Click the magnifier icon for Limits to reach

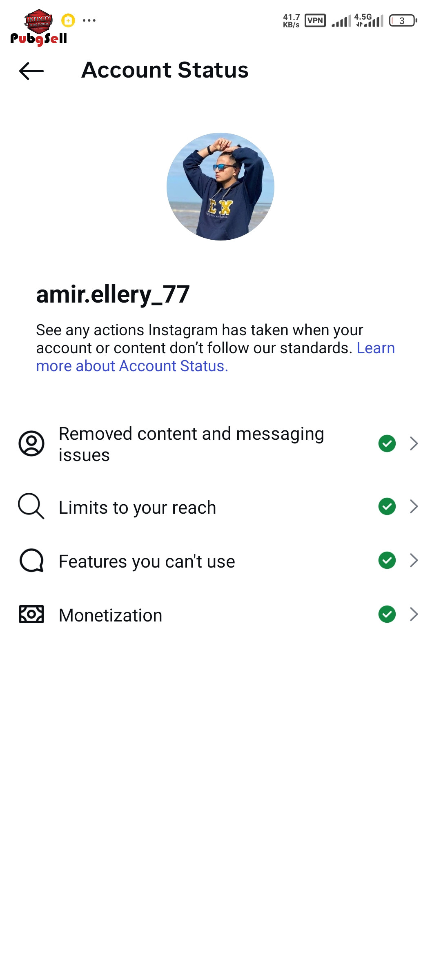click(31, 506)
